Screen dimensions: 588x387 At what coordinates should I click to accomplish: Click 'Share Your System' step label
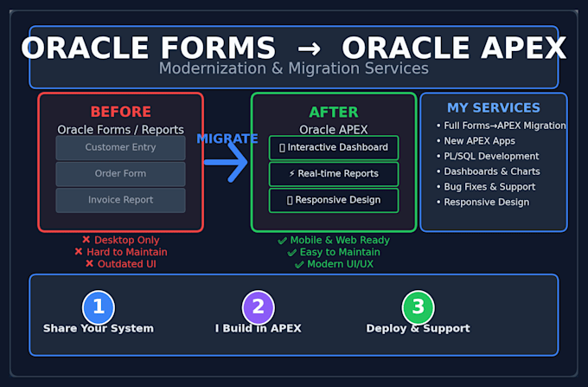(x=99, y=328)
